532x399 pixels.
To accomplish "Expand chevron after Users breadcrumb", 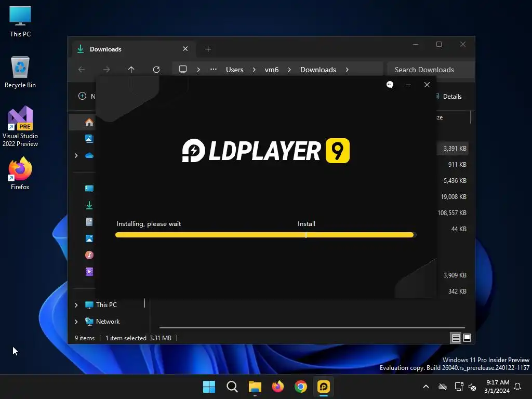I will tap(254, 70).
